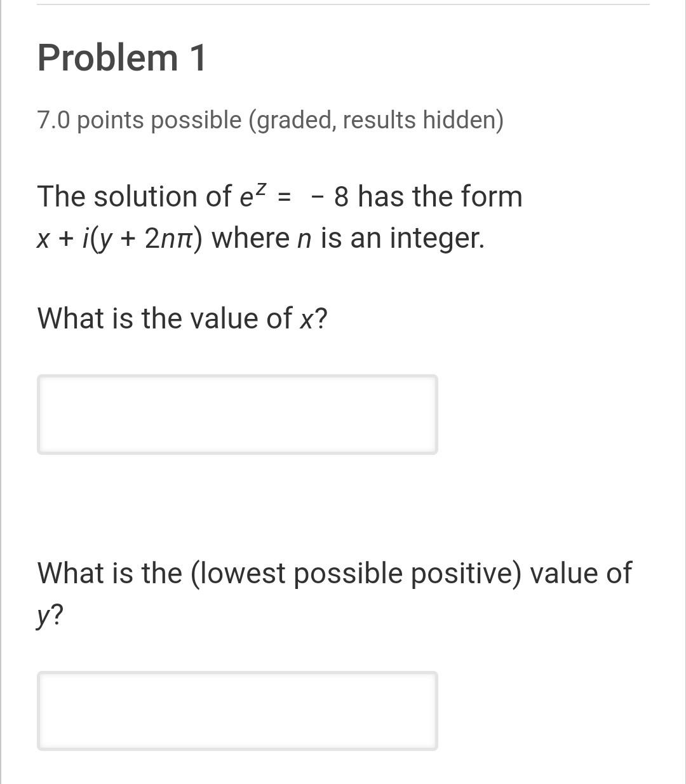Screen dimensions: 686x784
Task: Click the answer box for the value of y
Action: [x=238, y=710]
